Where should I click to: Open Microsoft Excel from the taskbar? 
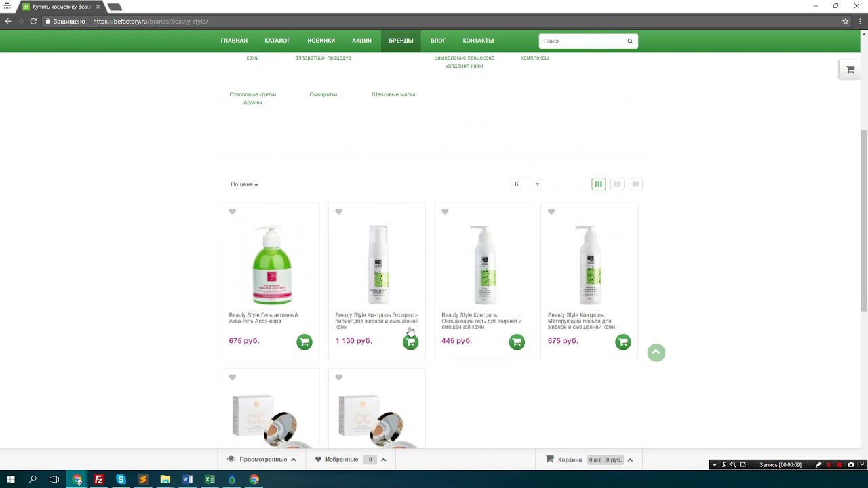point(210,479)
